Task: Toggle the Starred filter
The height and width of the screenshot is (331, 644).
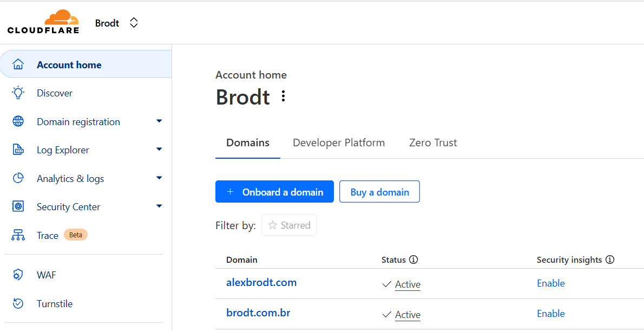Action: (288, 224)
